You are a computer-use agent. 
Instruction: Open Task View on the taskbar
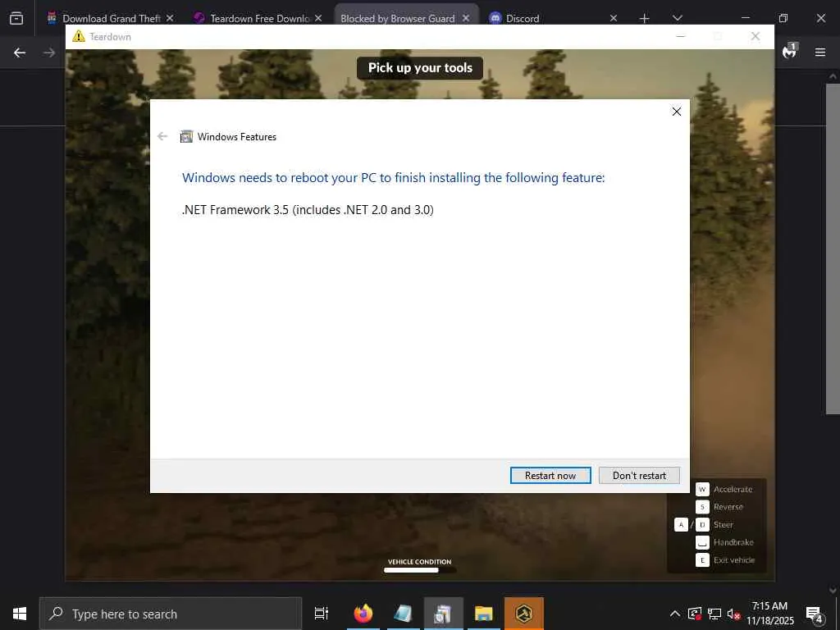(x=322, y=614)
